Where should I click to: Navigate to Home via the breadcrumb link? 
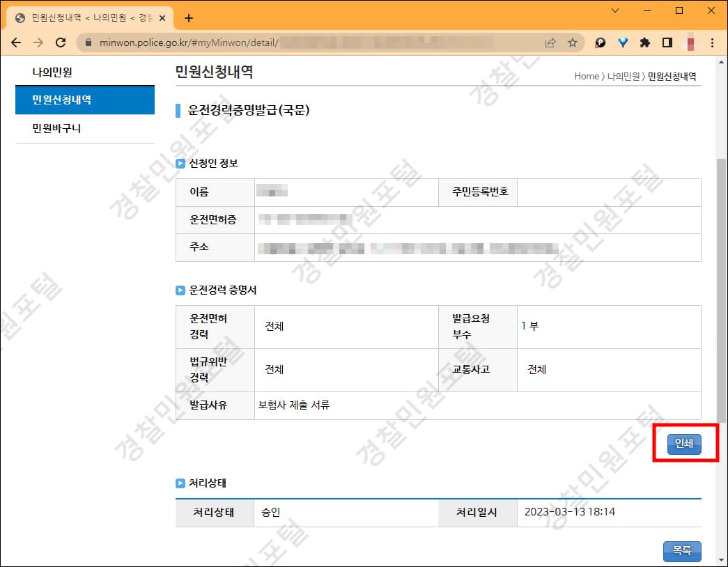587,77
